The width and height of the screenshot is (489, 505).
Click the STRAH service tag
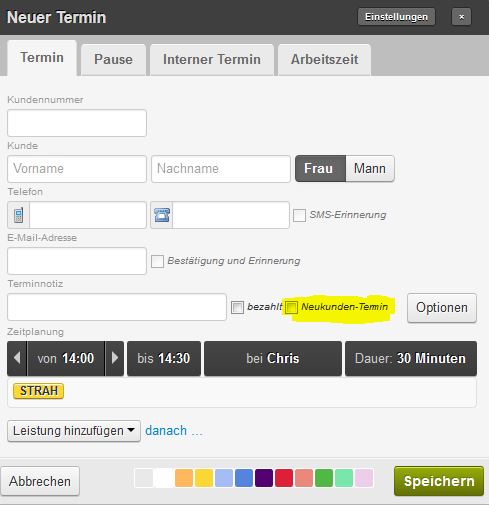(38, 391)
